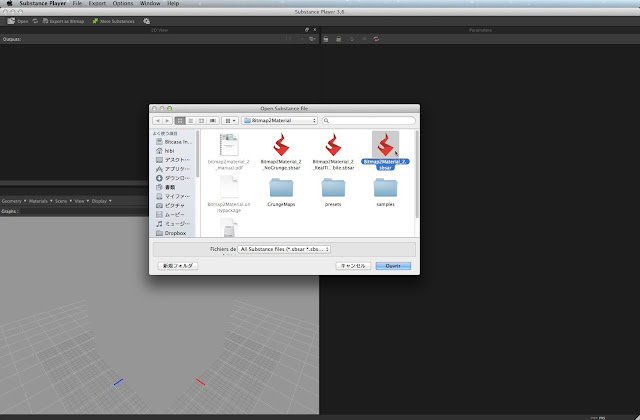640x420 pixels.
Task: Switch dialog to Cover Flow view
Action: 212,121
